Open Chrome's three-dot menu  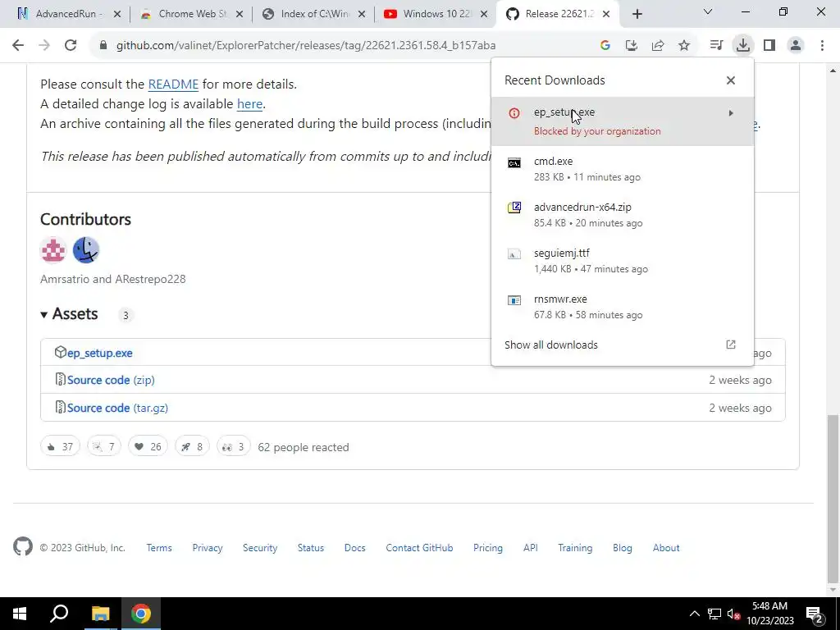pyautogui.click(x=822, y=46)
